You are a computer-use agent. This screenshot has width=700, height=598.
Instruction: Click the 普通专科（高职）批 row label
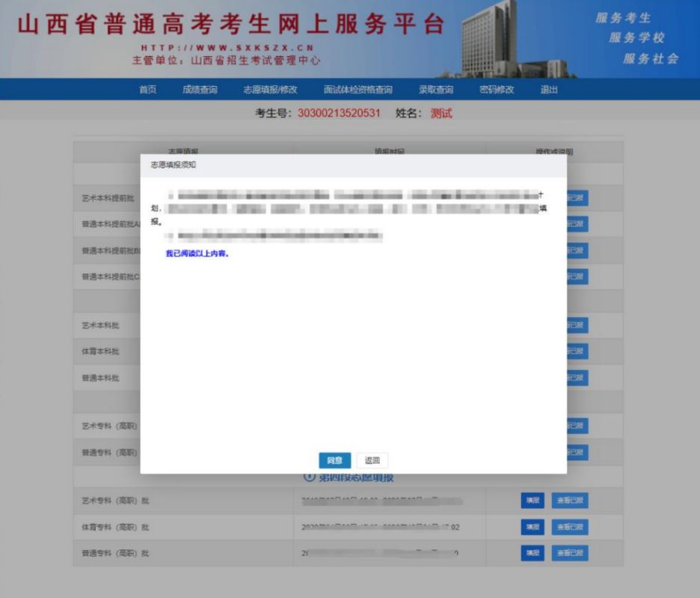(116, 553)
